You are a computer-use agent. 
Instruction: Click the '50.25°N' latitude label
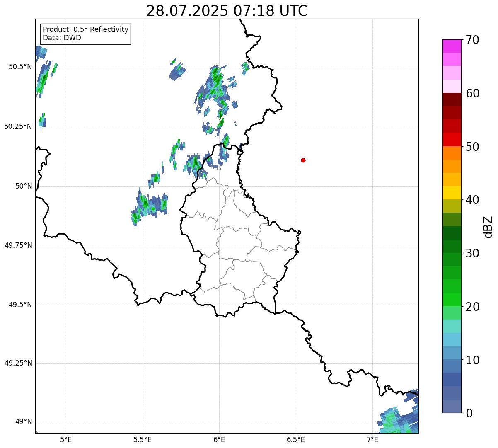coord(18,127)
